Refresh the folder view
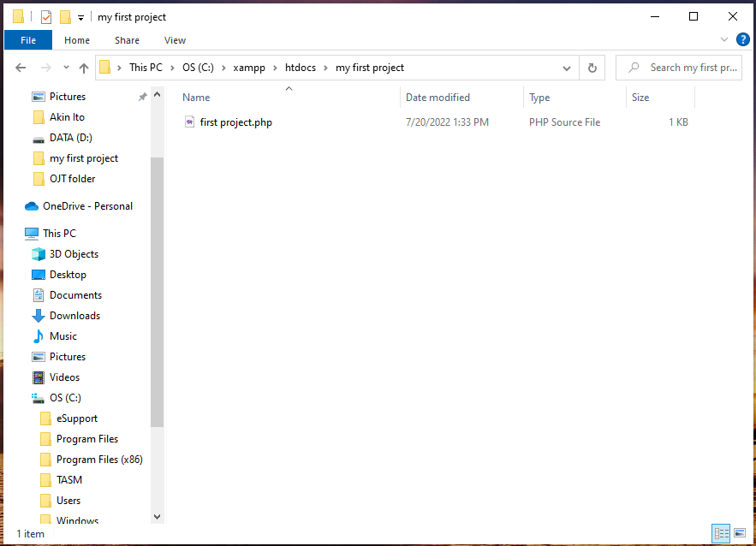The image size is (756, 546). 592,68
